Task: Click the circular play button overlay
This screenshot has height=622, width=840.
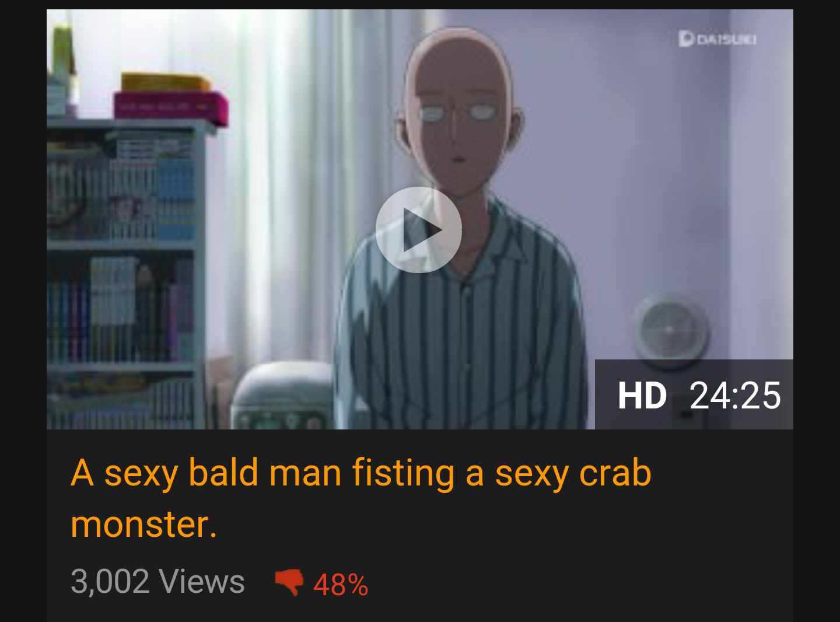Action: (419, 230)
